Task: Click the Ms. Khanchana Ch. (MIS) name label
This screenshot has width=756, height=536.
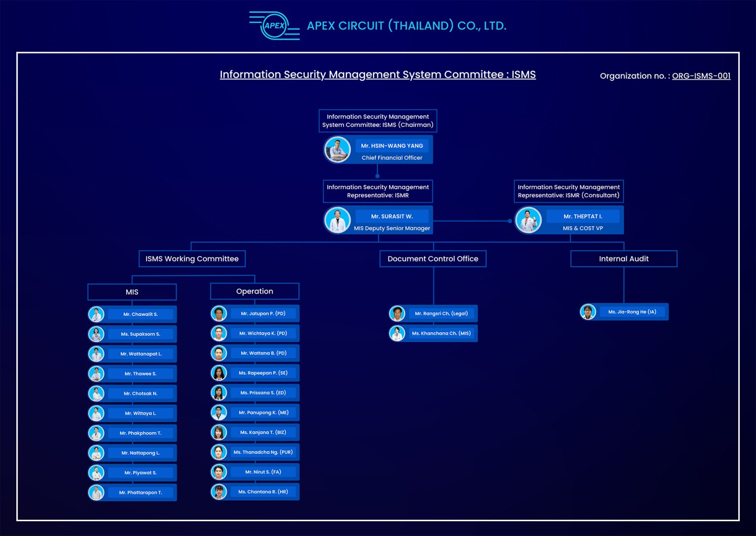Action: point(441,333)
